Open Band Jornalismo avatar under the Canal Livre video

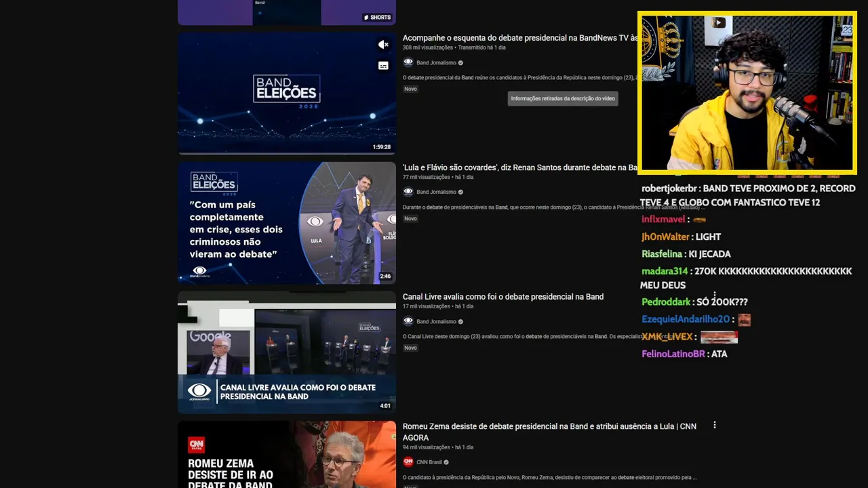click(x=408, y=321)
